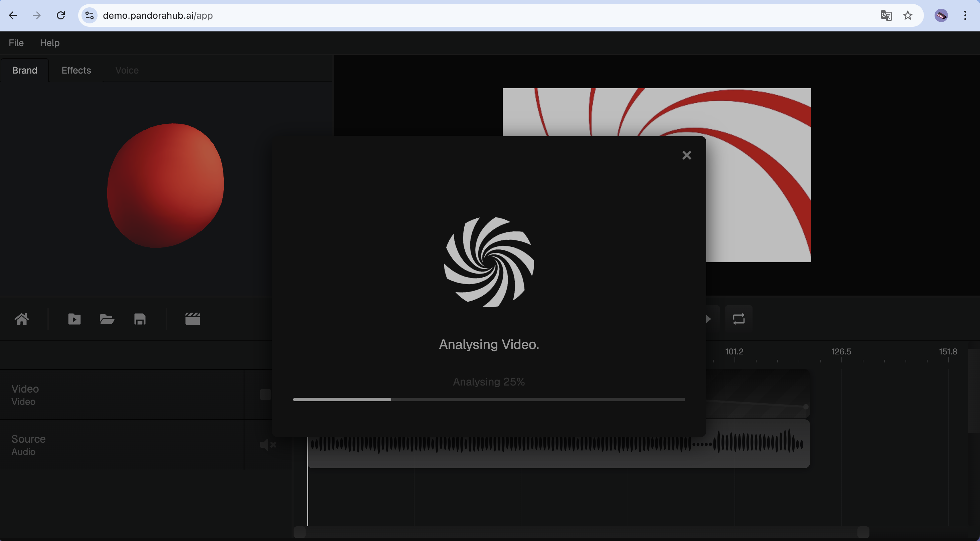Open the Help menu
This screenshot has height=541, width=980.
pos(49,43)
